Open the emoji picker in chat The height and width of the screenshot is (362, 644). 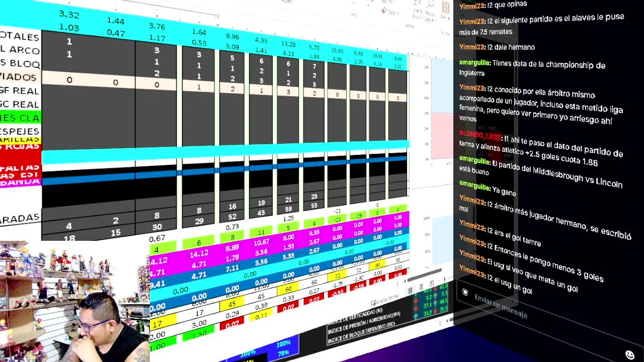click(x=629, y=355)
